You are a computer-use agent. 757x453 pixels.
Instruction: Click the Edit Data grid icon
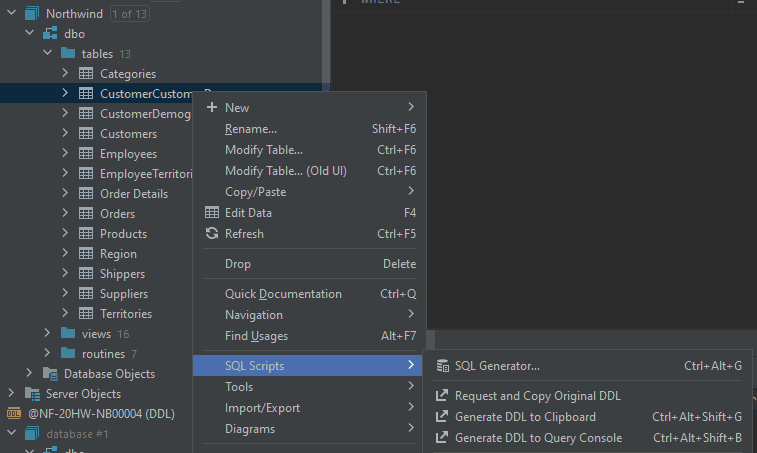click(211, 213)
